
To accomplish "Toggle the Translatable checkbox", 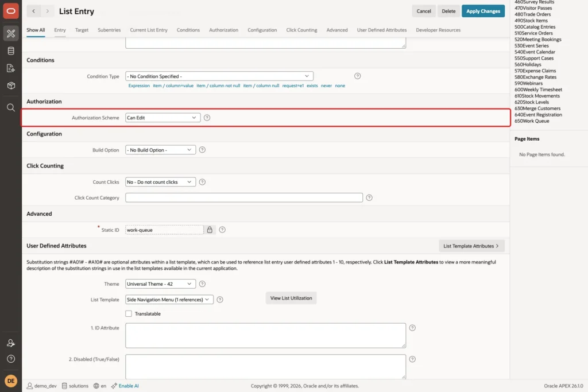I will [x=129, y=314].
